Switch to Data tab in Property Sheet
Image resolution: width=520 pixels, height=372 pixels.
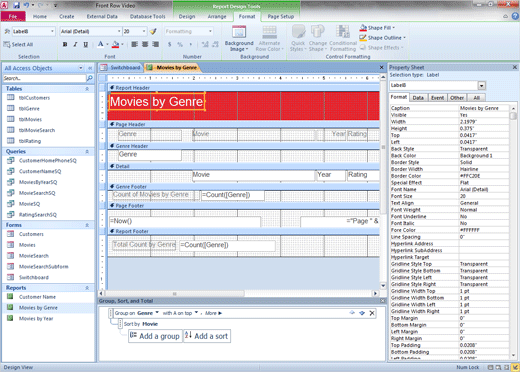418,98
